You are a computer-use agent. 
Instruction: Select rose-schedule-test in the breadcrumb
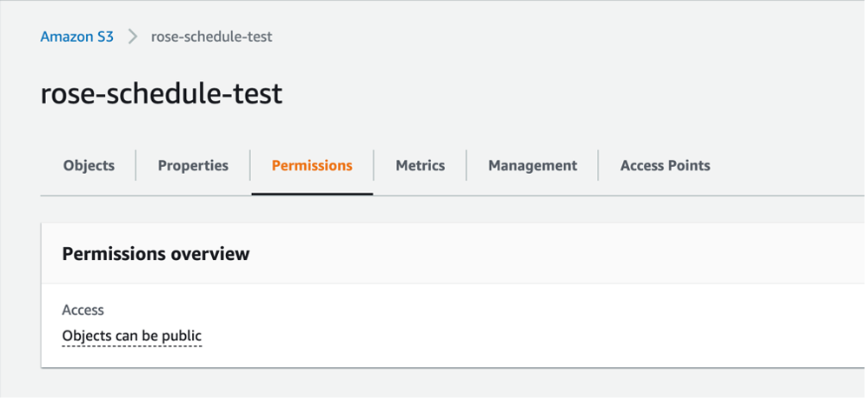212,37
